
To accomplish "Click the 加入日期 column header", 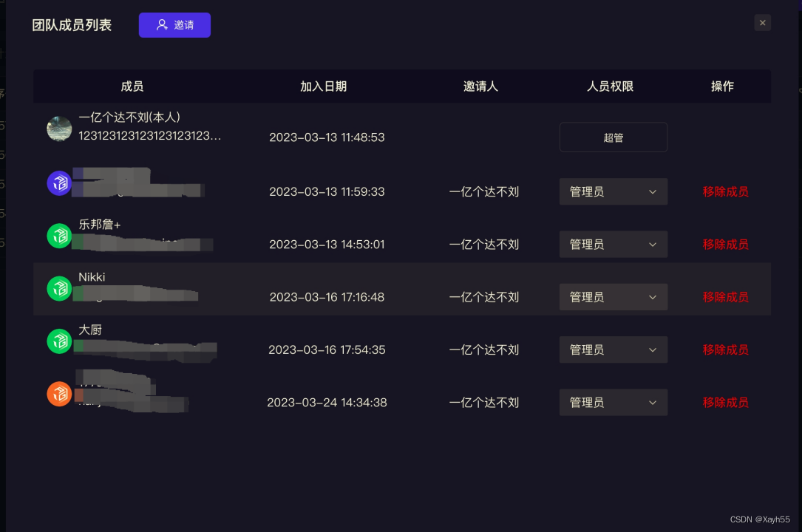I will [324, 86].
